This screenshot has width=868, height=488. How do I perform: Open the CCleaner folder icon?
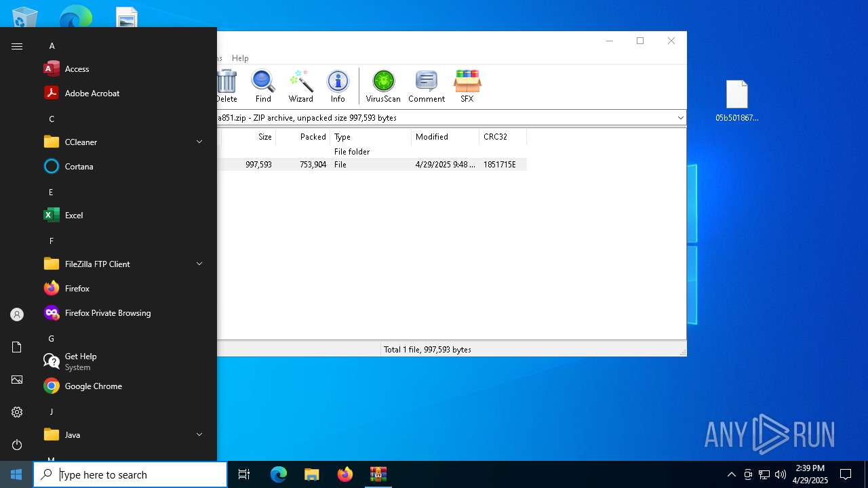click(x=52, y=142)
